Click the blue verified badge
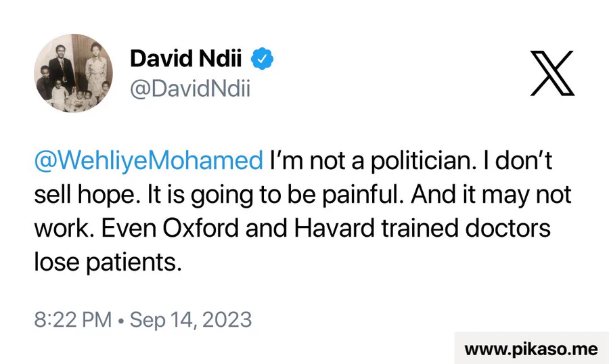 click(262, 60)
